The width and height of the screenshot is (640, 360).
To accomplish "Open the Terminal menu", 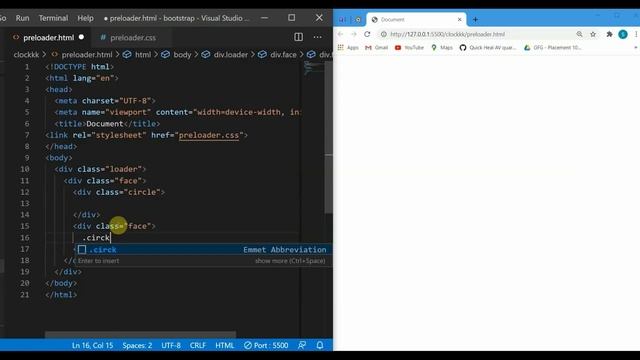I will [53, 18].
